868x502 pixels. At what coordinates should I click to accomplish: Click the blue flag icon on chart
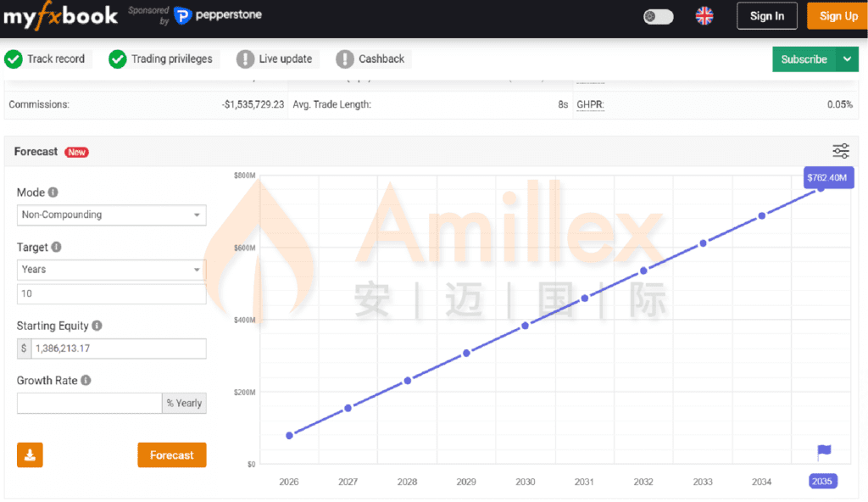tap(824, 452)
